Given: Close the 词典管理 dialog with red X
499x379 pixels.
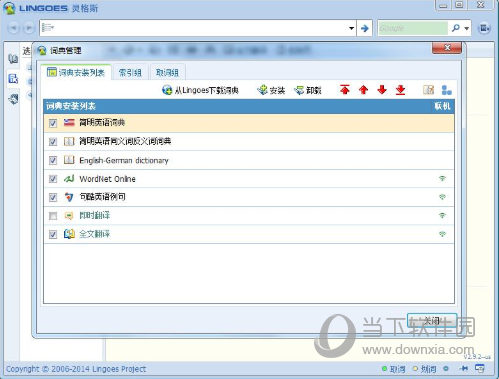Looking at the screenshot, I should (x=447, y=48).
